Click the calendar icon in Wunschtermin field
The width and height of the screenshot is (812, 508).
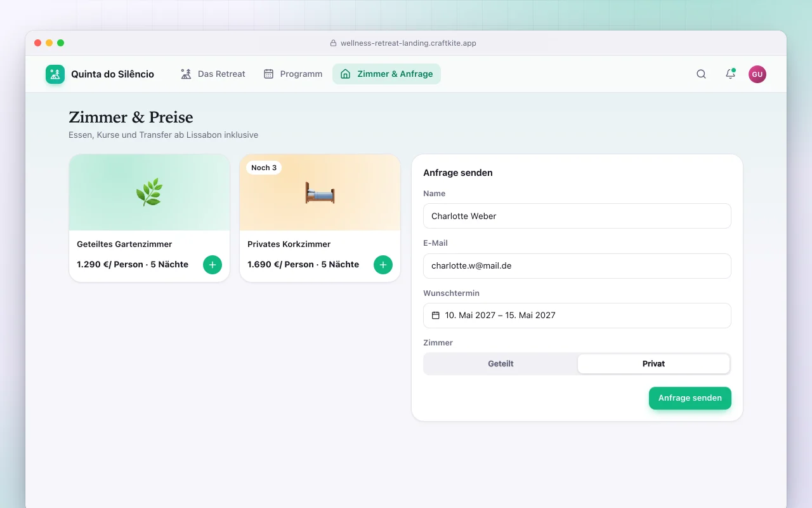436,316
